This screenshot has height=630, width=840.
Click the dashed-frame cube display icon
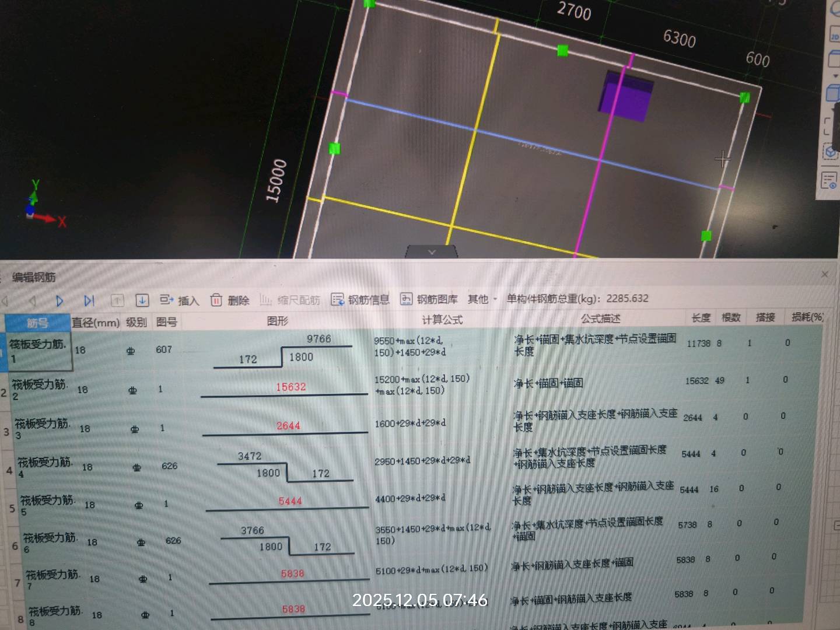(830, 152)
